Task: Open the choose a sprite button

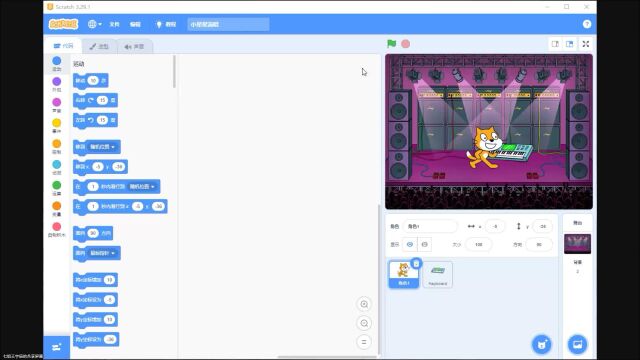Action: [x=542, y=344]
